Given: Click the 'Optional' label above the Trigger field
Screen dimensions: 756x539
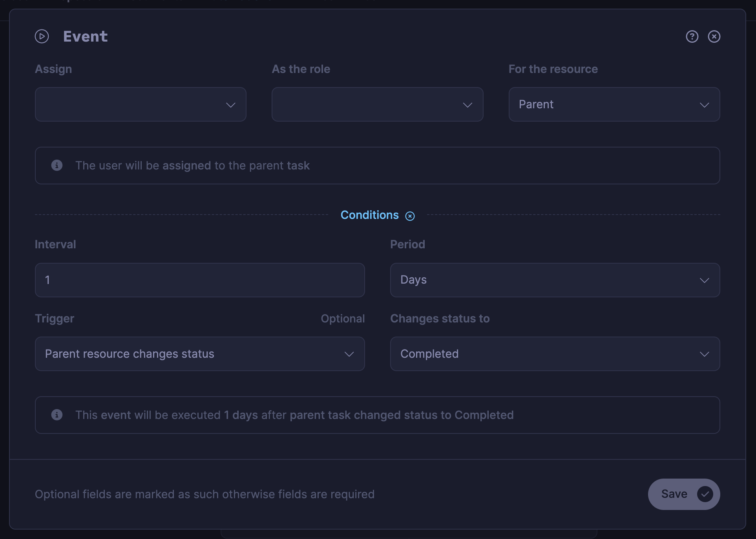Looking at the screenshot, I should [x=343, y=318].
